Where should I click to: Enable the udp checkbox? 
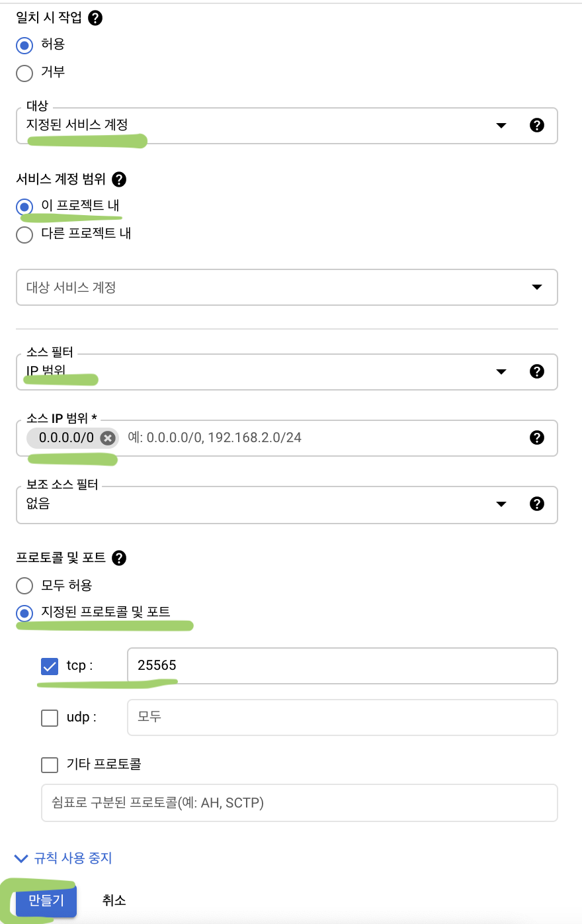click(50, 717)
